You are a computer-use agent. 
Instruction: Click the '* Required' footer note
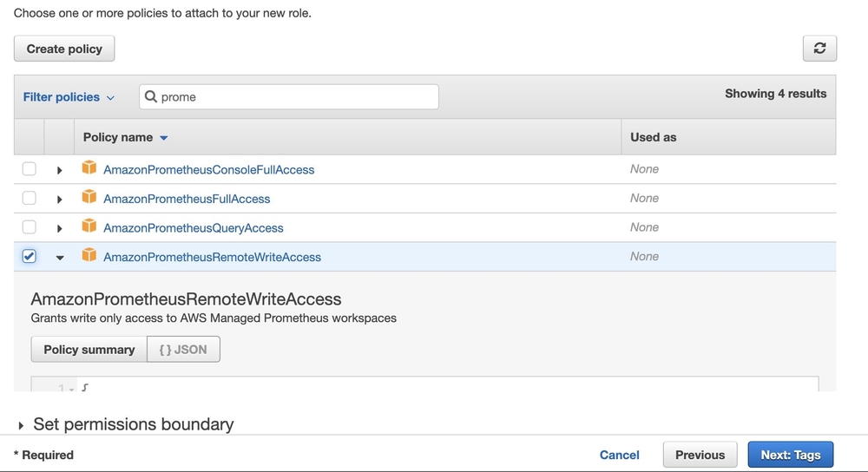coord(43,455)
